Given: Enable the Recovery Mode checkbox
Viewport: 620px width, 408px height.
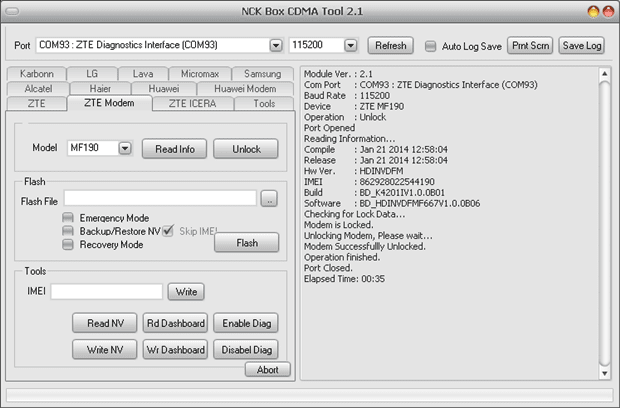Looking at the screenshot, I should click(x=68, y=245).
